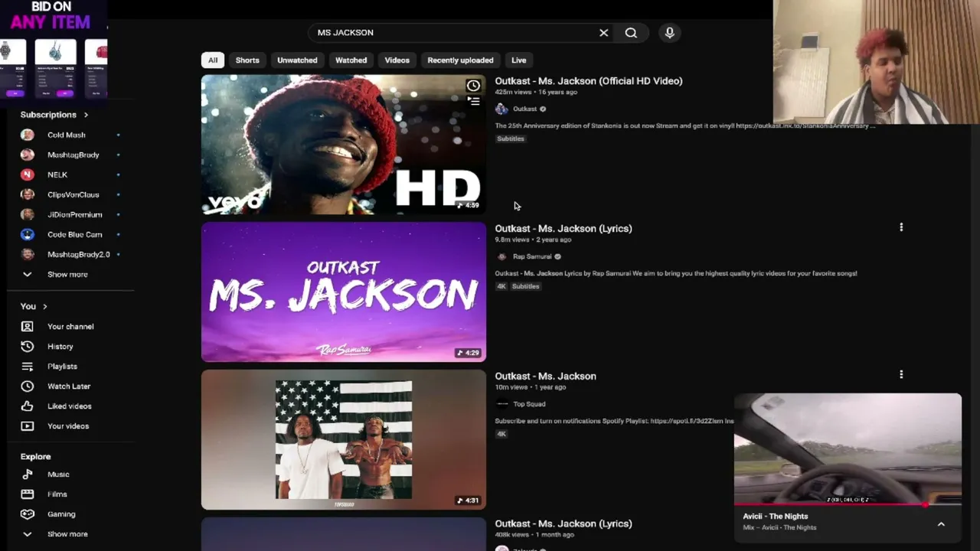Viewport: 980px width, 551px height.
Task: Click the add-to-queue icon on the Official HD Video thumbnail
Action: [473, 101]
